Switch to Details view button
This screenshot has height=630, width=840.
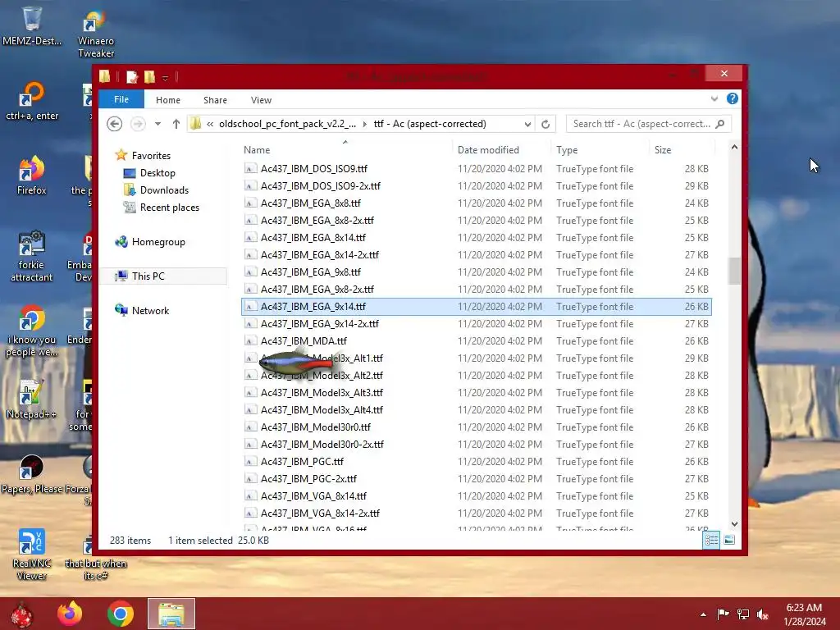tap(711, 540)
